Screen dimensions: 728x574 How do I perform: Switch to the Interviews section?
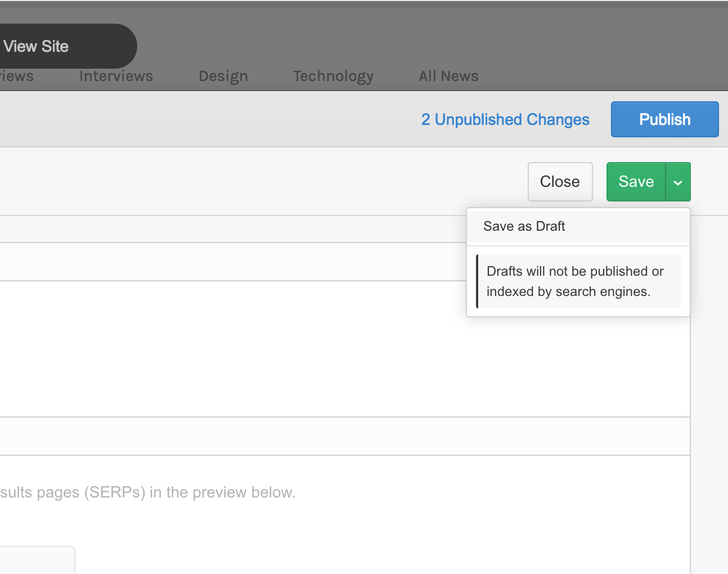[116, 76]
